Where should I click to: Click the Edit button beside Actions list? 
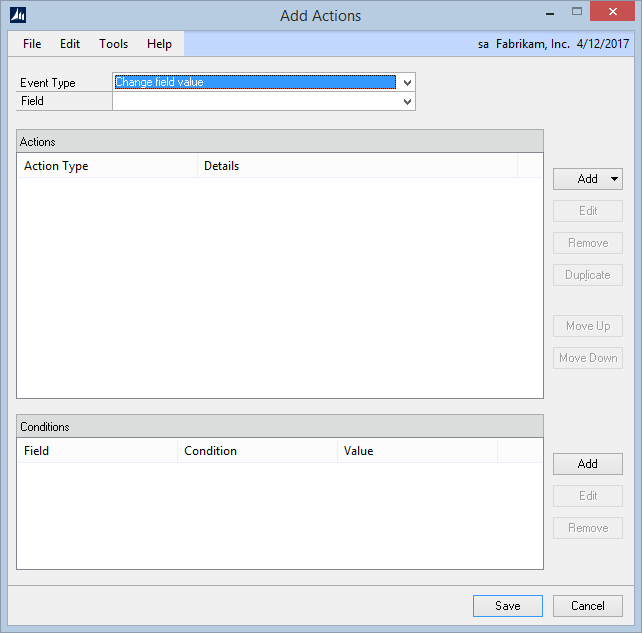click(588, 211)
